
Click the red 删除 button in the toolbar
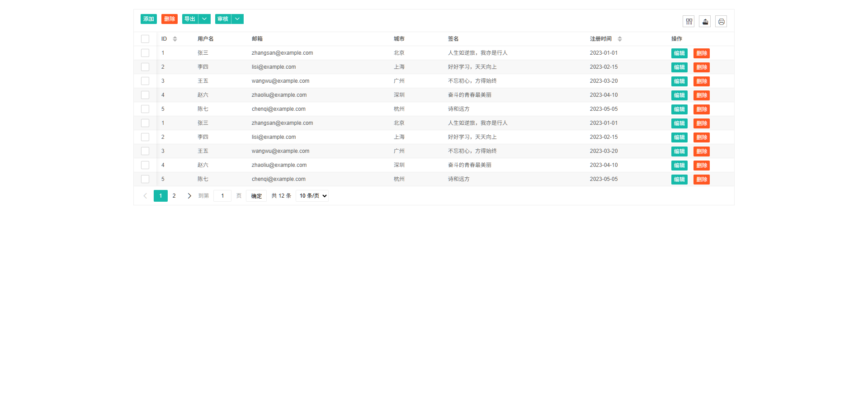(x=170, y=19)
